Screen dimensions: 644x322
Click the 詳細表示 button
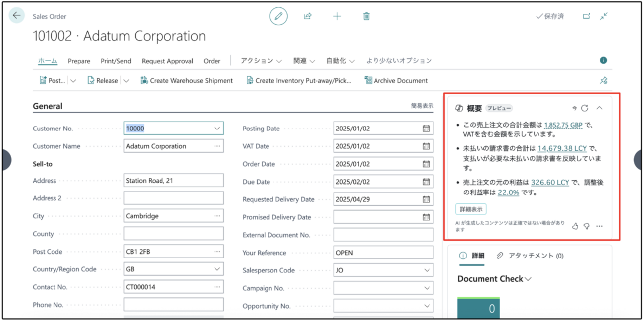click(x=471, y=209)
